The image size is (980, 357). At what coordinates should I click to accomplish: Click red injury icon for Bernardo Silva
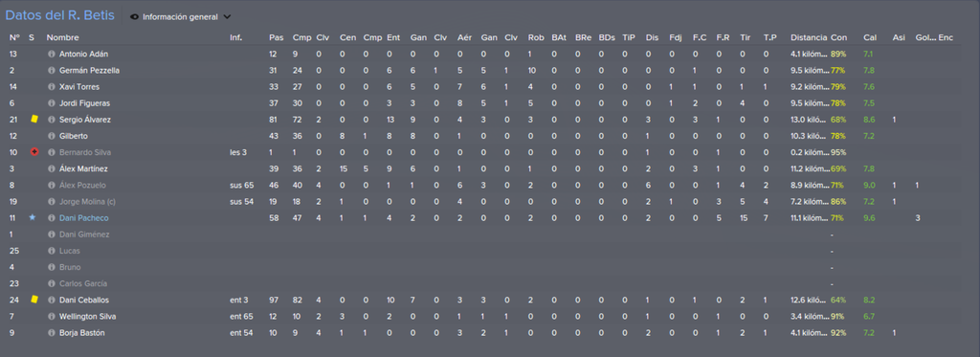(x=34, y=152)
